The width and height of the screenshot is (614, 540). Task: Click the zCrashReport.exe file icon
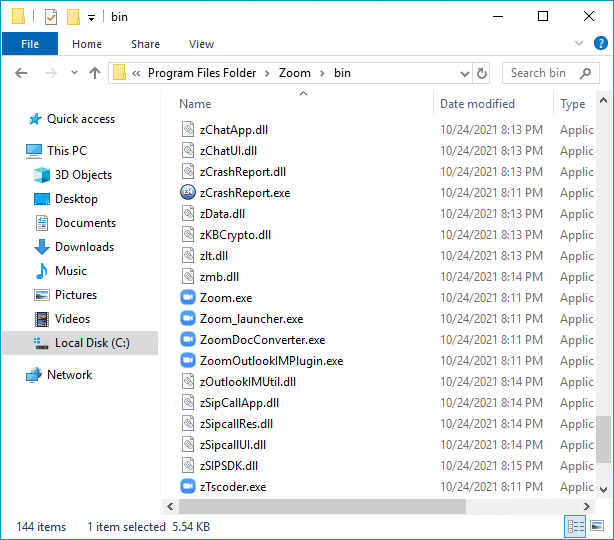[x=188, y=192]
